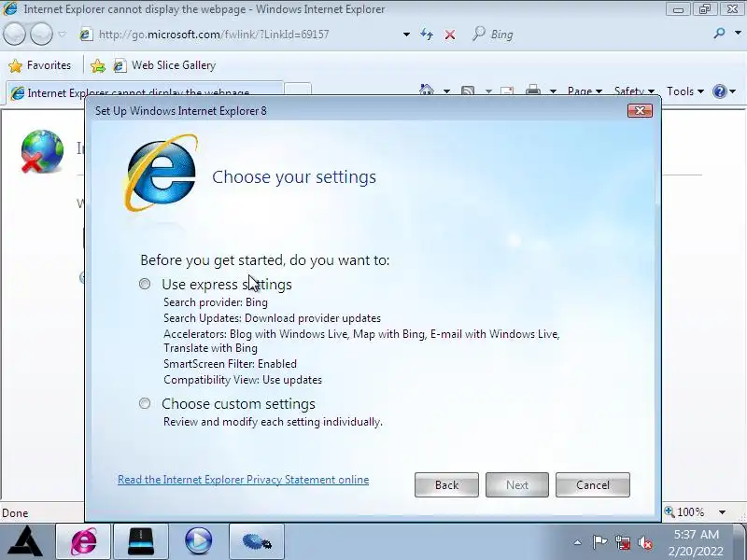Click the search magnifier button
Viewport: 747px width, 560px height.
click(719, 34)
